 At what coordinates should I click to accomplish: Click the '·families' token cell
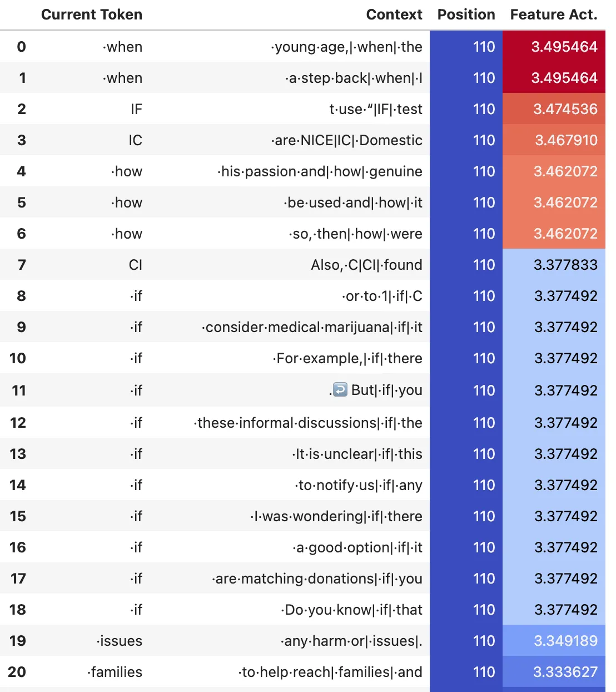coord(115,672)
